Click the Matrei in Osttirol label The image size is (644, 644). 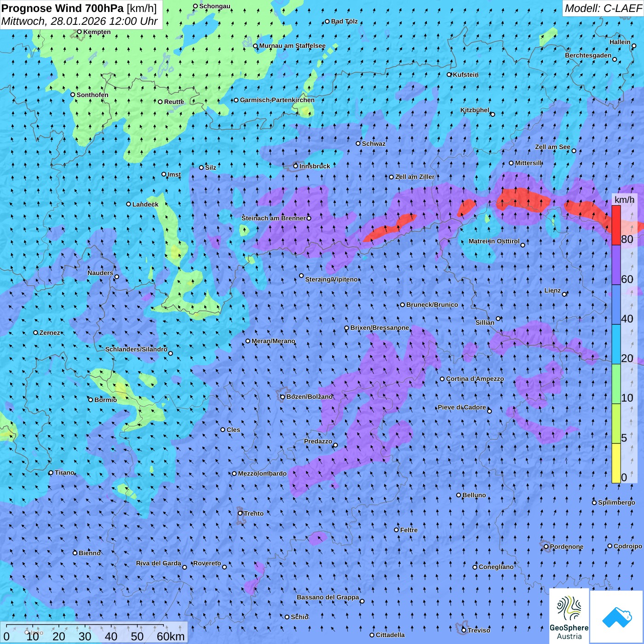(x=494, y=241)
